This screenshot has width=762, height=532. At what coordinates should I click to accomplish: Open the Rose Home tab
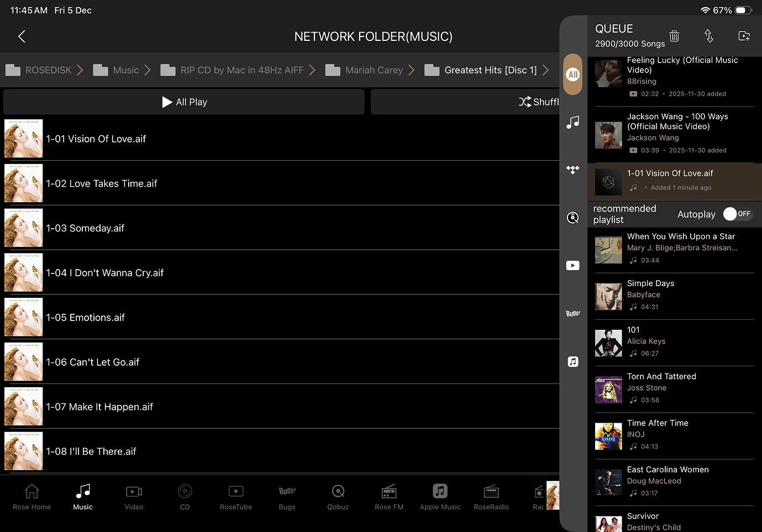(x=32, y=497)
